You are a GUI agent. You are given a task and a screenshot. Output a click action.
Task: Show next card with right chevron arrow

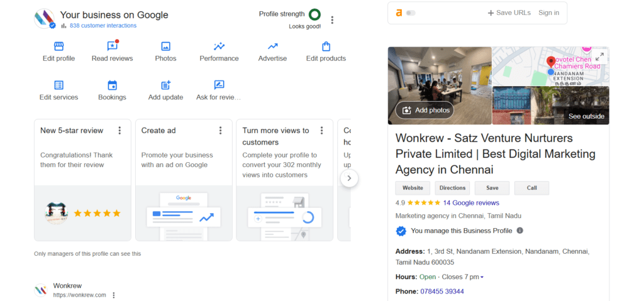point(349,178)
